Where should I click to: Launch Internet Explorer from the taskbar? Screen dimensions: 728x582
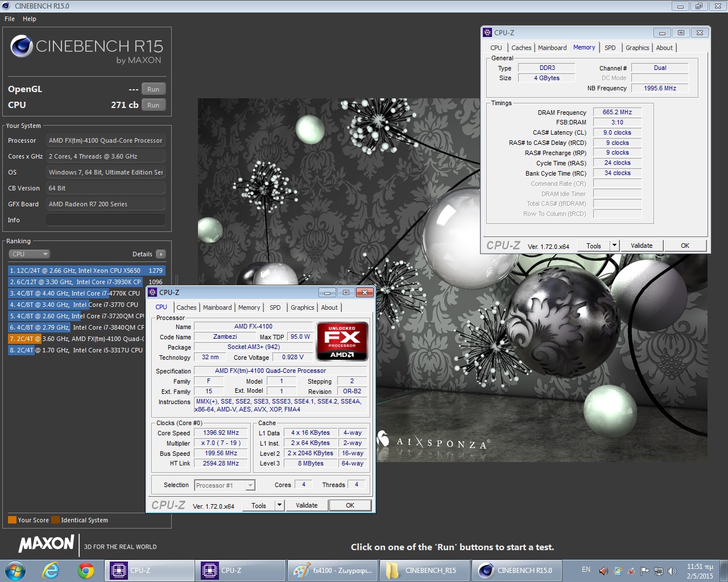pyautogui.click(x=51, y=570)
